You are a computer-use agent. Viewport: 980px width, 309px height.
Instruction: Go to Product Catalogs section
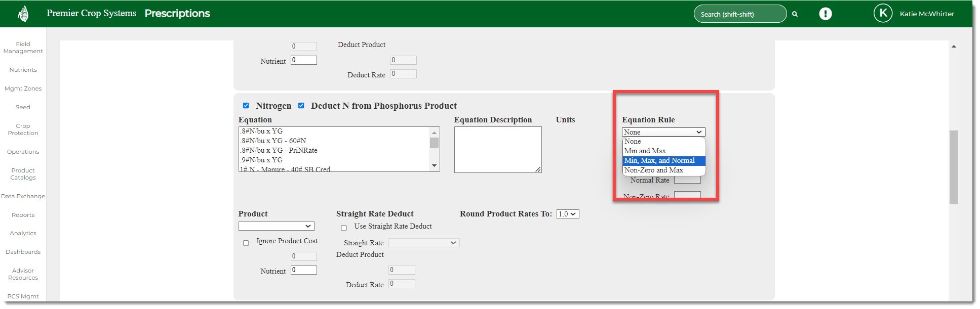pyautogui.click(x=23, y=174)
